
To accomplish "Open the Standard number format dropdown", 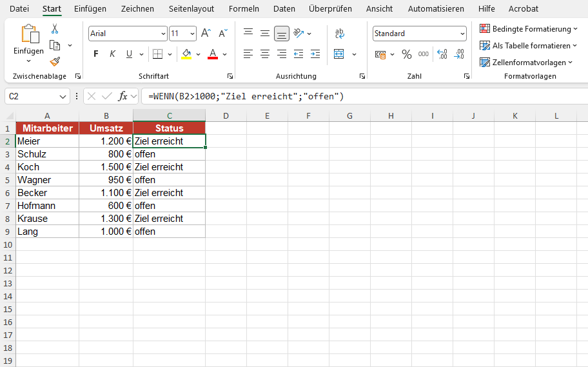I will click(462, 34).
